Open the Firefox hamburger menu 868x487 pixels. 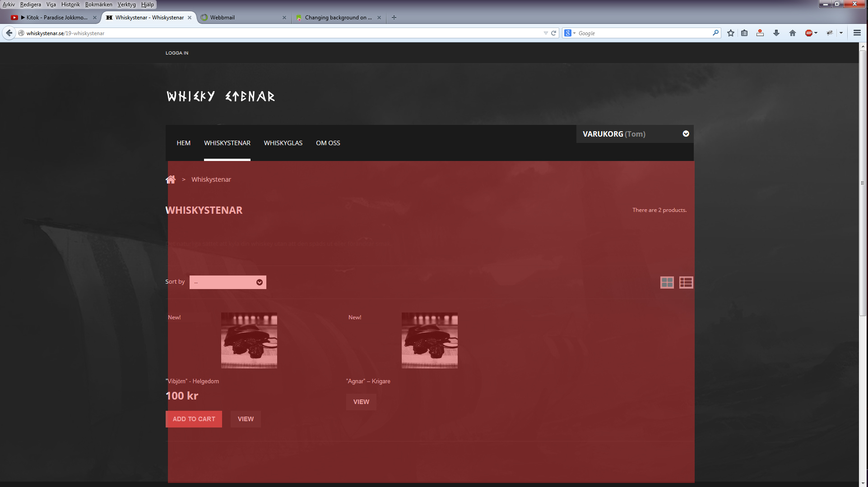(857, 33)
